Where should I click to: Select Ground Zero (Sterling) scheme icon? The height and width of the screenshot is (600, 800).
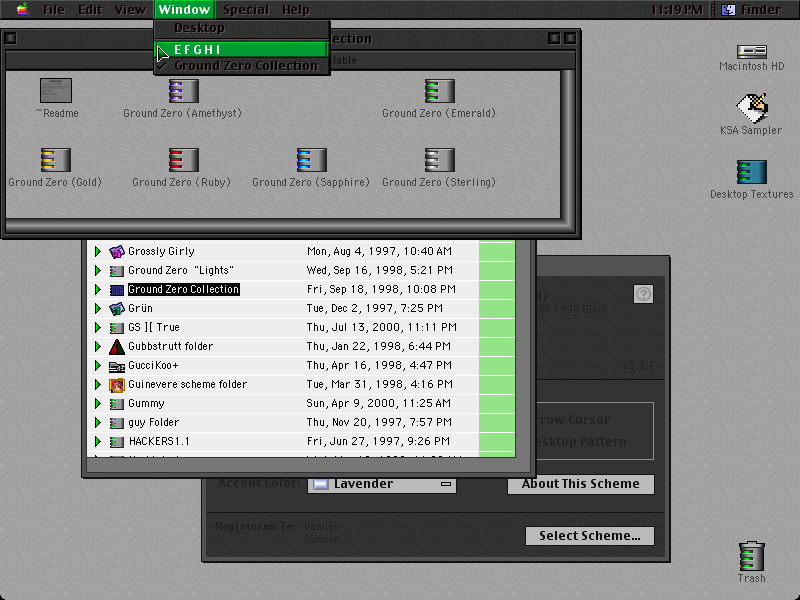point(439,160)
